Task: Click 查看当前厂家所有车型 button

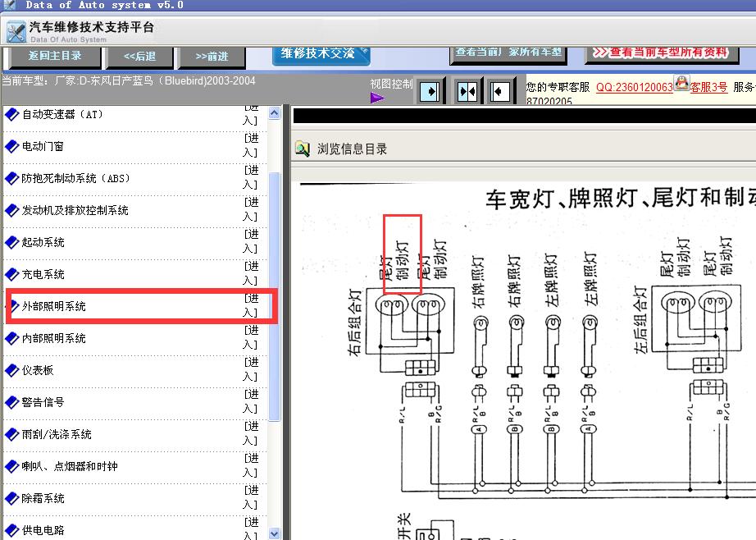Action: [508, 53]
